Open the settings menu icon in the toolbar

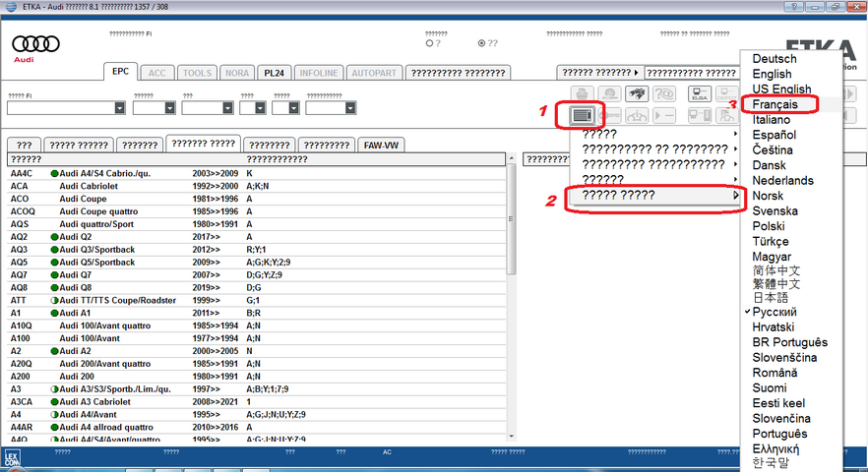coord(582,115)
